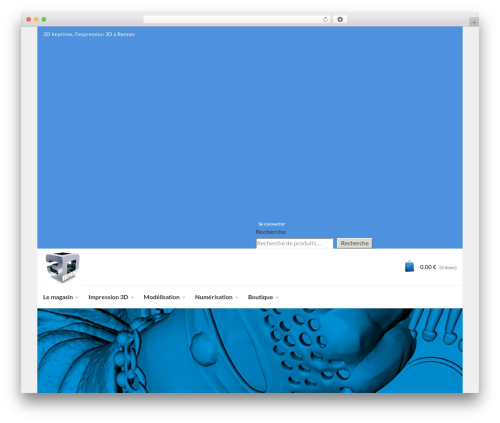Select the Modélisation menu item
This screenshot has width=500, height=423.
[161, 297]
